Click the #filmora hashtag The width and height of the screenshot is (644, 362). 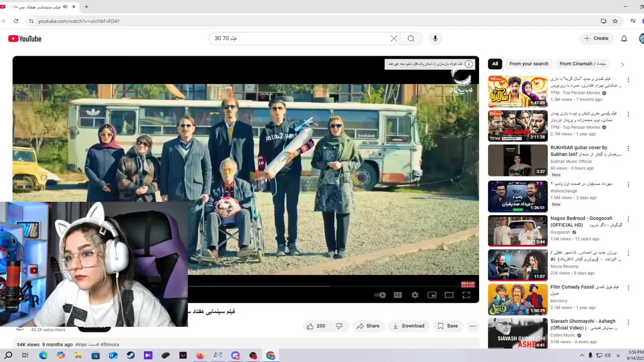tap(110, 345)
